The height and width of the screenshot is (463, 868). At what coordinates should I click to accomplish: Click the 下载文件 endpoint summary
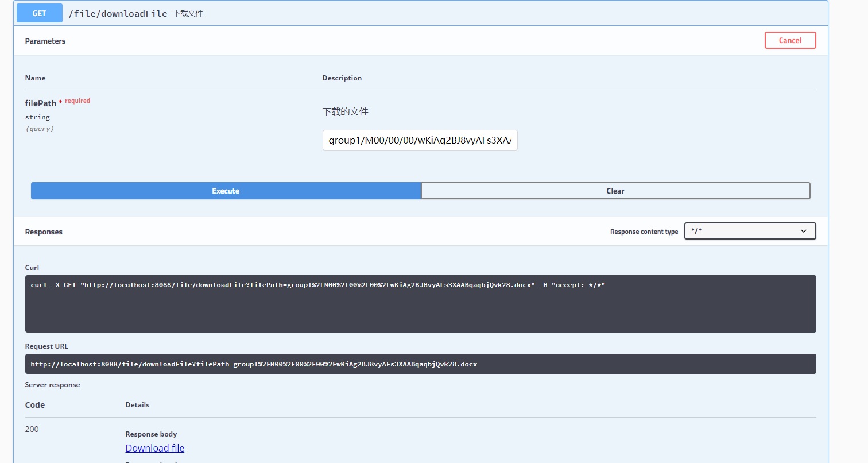(188, 13)
